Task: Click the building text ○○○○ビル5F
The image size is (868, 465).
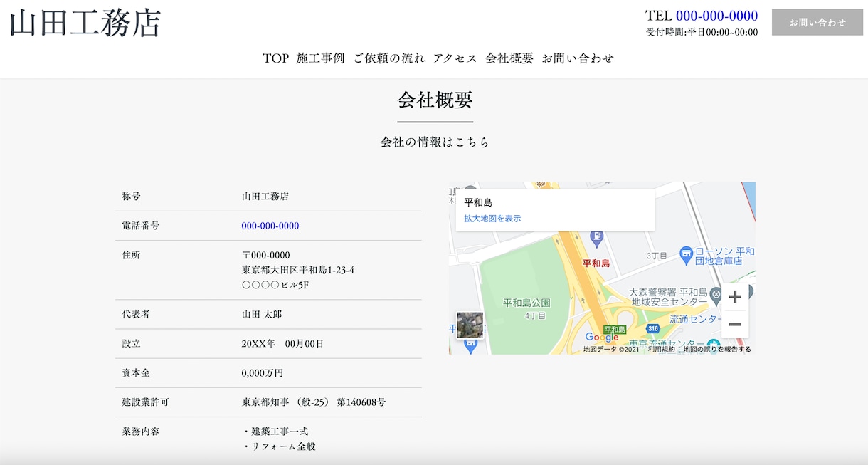Action: (x=275, y=285)
